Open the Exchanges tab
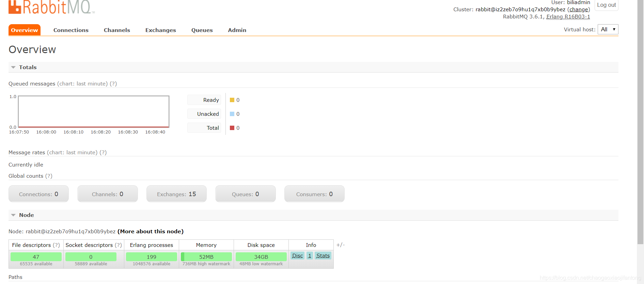Image resolution: width=644 pixels, height=284 pixels. coord(161,30)
